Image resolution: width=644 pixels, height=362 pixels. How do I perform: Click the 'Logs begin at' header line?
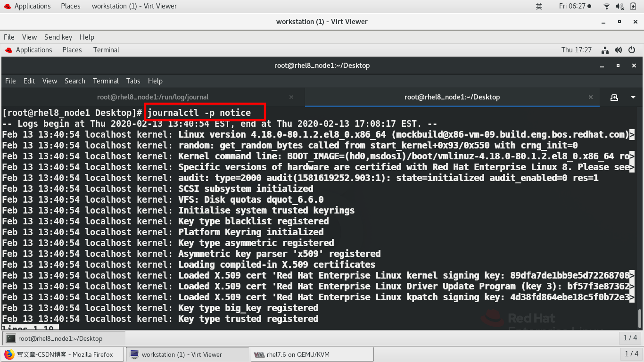(x=220, y=123)
